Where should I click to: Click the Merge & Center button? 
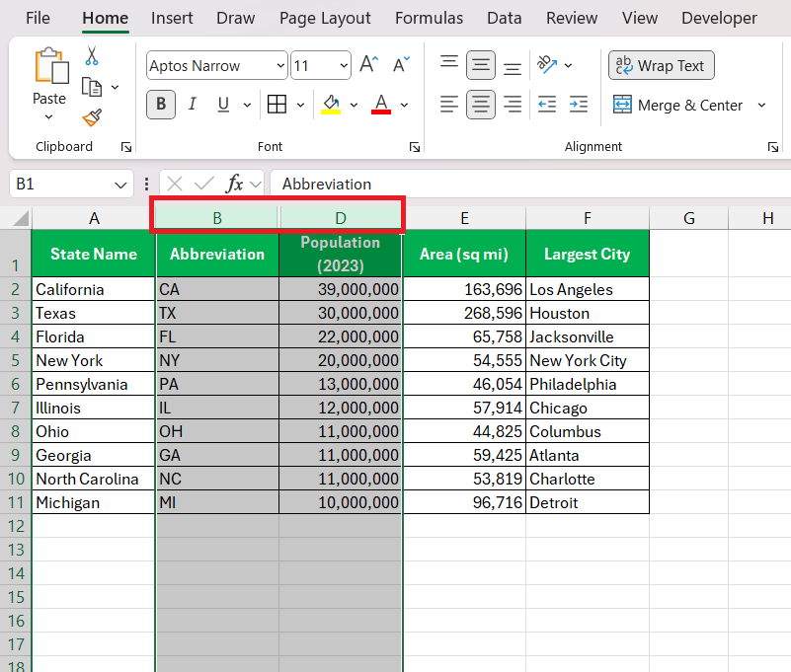[x=677, y=105]
